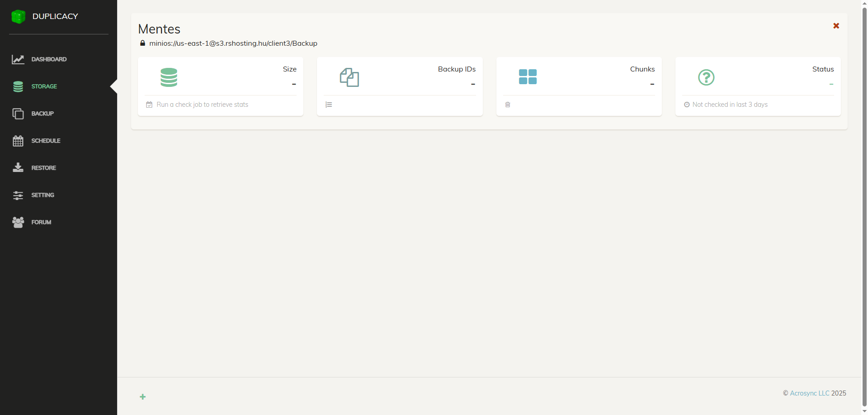
Task: Navigate to the Restore page
Action: pyautogui.click(x=43, y=168)
